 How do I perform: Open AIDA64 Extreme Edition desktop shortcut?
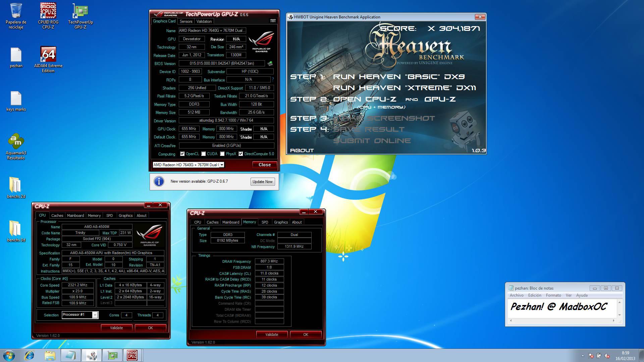pyautogui.click(x=48, y=59)
